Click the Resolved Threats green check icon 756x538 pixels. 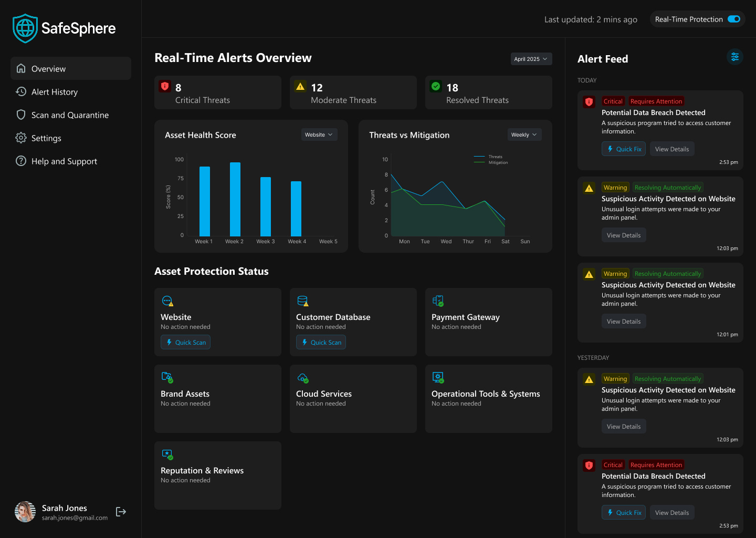point(436,86)
